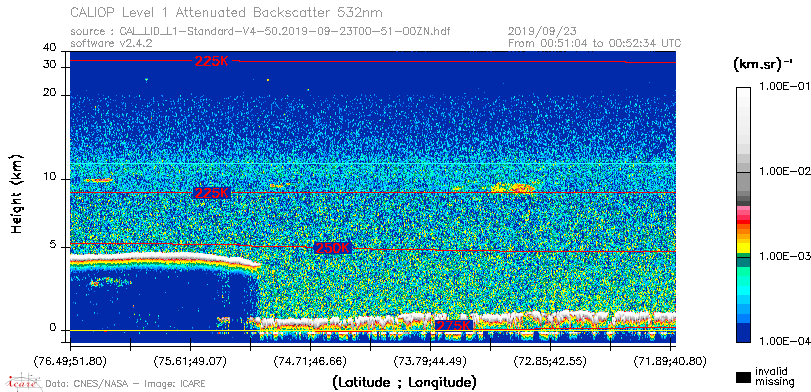This screenshot has height=392, width=811.
Task: Click the '1.00E-02' colorbar value
Action: pos(784,171)
